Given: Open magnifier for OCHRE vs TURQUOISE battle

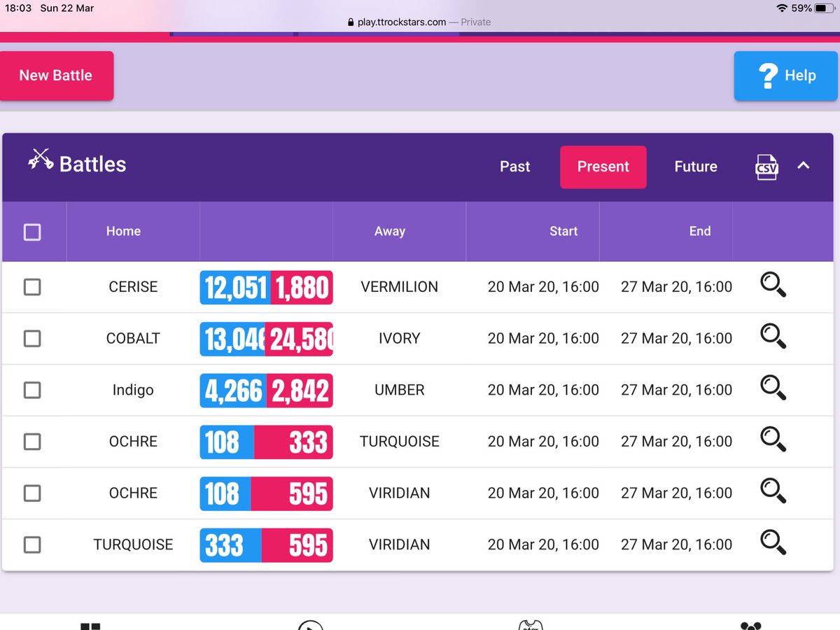Looking at the screenshot, I should [x=773, y=440].
